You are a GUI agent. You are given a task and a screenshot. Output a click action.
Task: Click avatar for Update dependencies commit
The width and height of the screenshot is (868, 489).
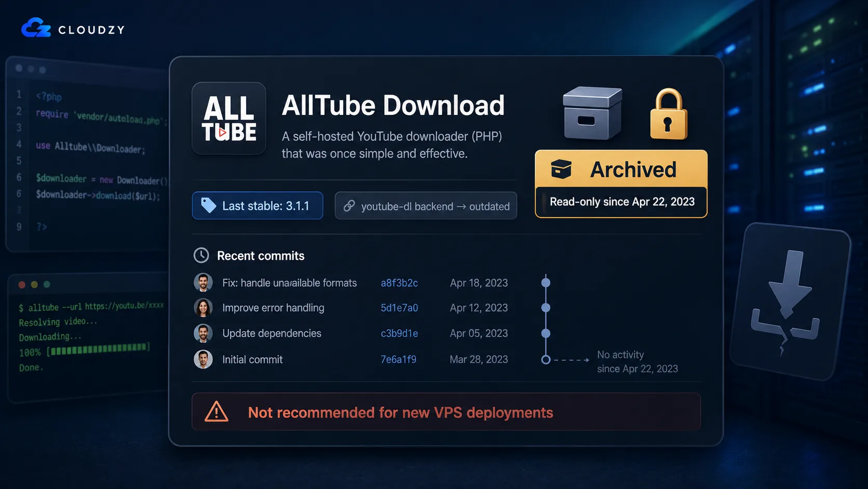point(203,333)
